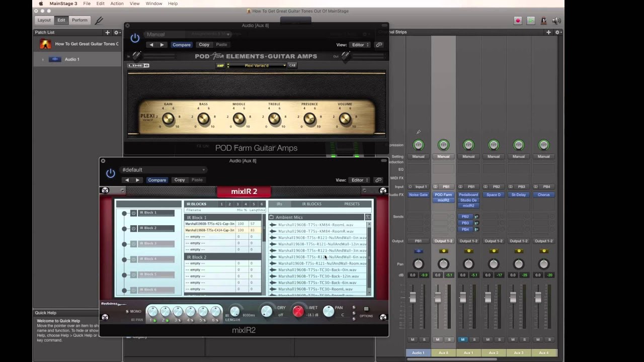Mute the Aux 1 channel strip
This screenshot has height=362, width=644.
click(463, 339)
